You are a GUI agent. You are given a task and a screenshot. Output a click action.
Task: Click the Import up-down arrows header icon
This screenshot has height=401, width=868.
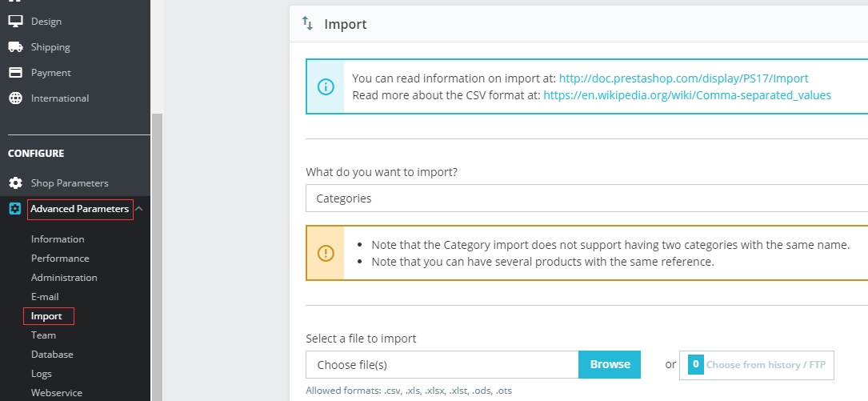tap(308, 24)
